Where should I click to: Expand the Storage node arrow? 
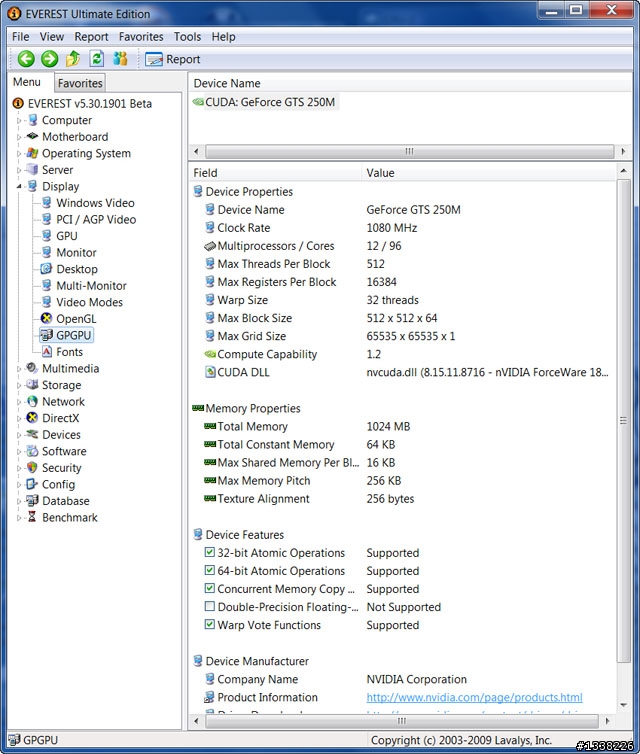coord(19,385)
